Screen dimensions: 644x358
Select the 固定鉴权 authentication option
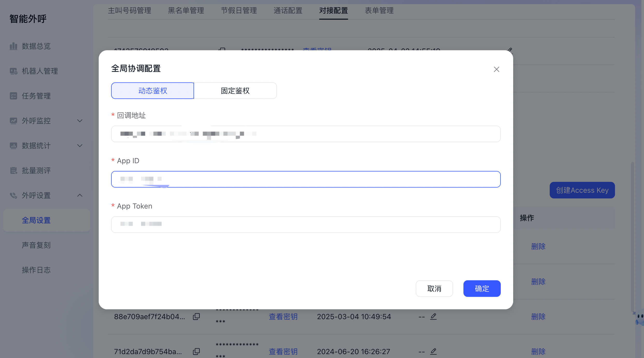(x=235, y=91)
